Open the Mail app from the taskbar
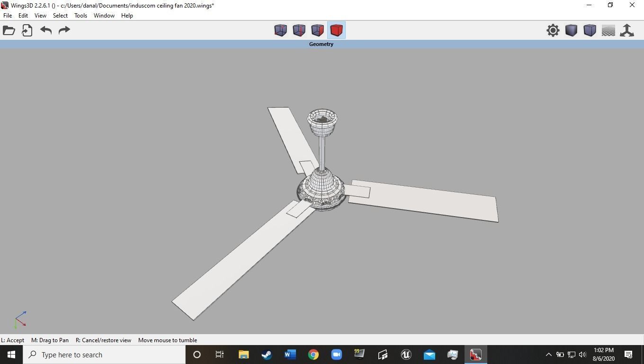This screenshot has height=364, width=644. click(429, 355)
